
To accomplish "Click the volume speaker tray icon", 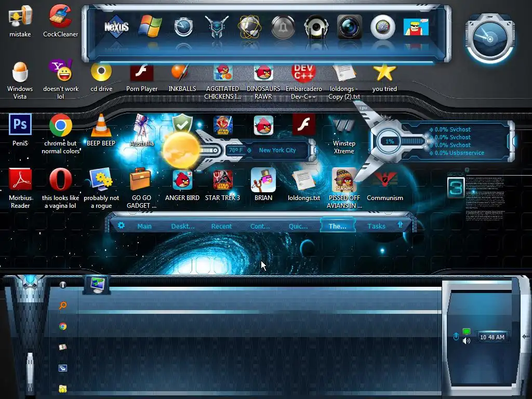I will (x=467, y=341).
